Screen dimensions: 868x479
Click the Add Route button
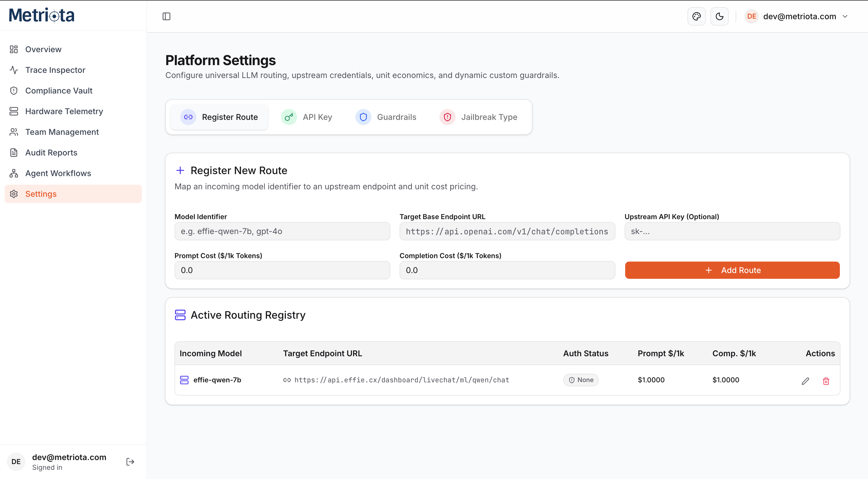pyautogui.click(x=732, y=270)
